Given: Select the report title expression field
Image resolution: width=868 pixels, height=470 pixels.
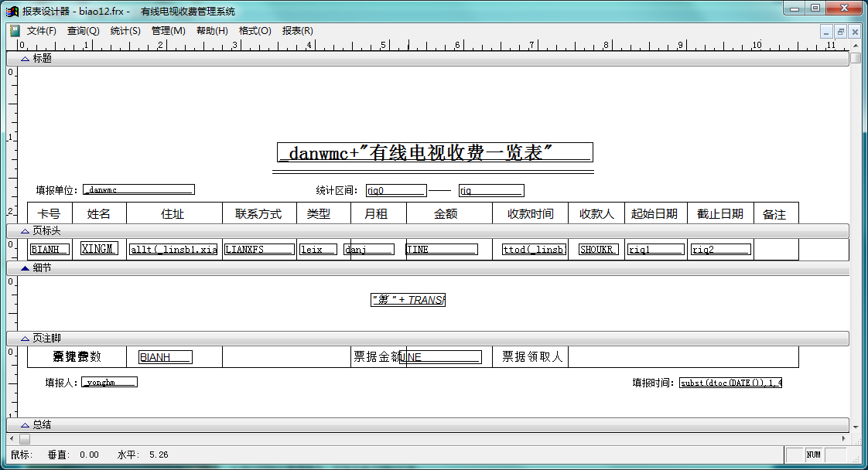Looking at the screenshot, I should pyautogui.click(x=435, y=152).
